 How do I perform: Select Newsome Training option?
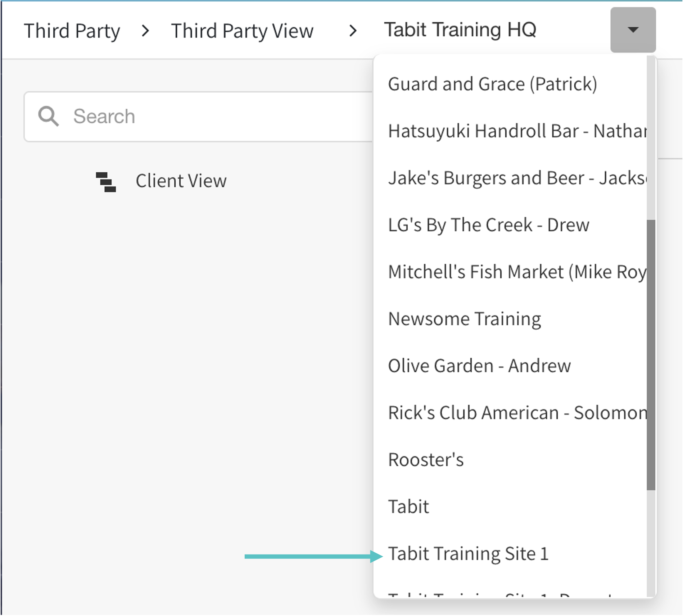[x=464, y=319]
